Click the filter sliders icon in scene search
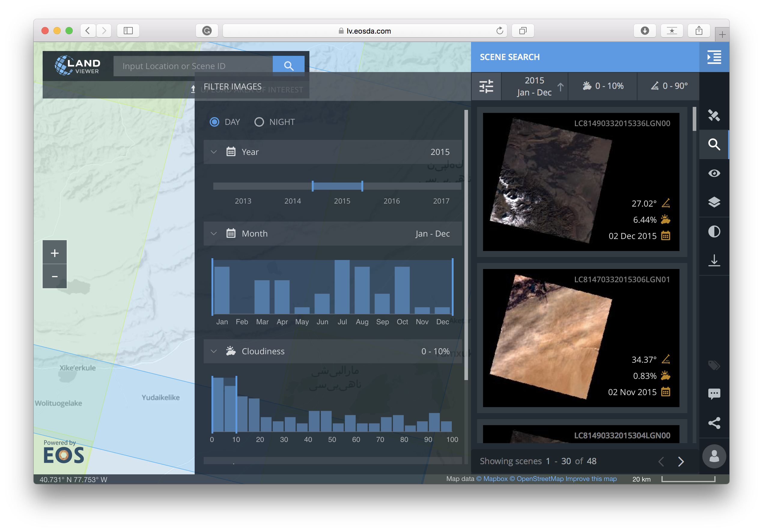The width and height of the screenshot is (763, 532). (486, 86)
